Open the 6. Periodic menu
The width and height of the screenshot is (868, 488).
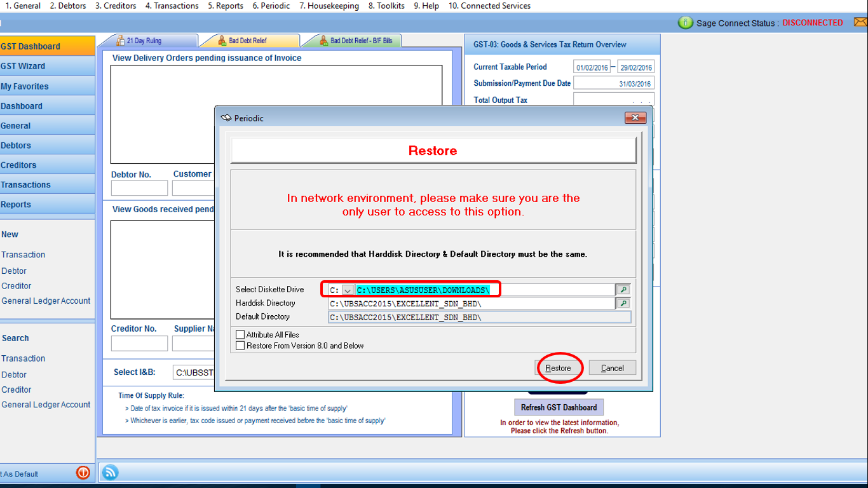[271, 6]
